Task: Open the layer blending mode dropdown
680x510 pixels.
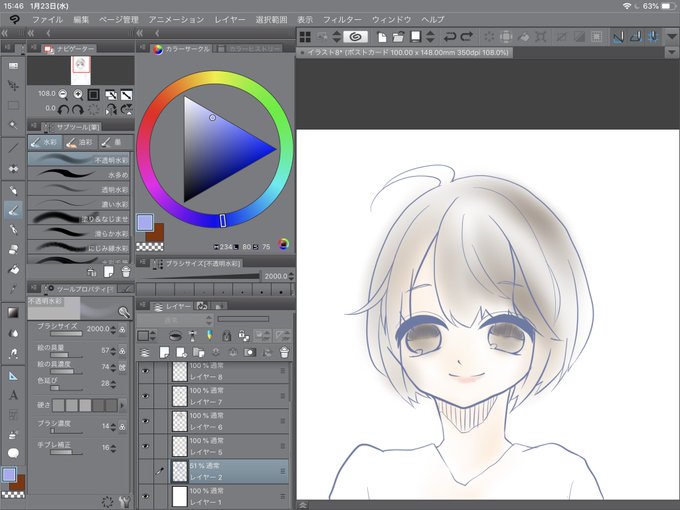Action: (175, 320)
